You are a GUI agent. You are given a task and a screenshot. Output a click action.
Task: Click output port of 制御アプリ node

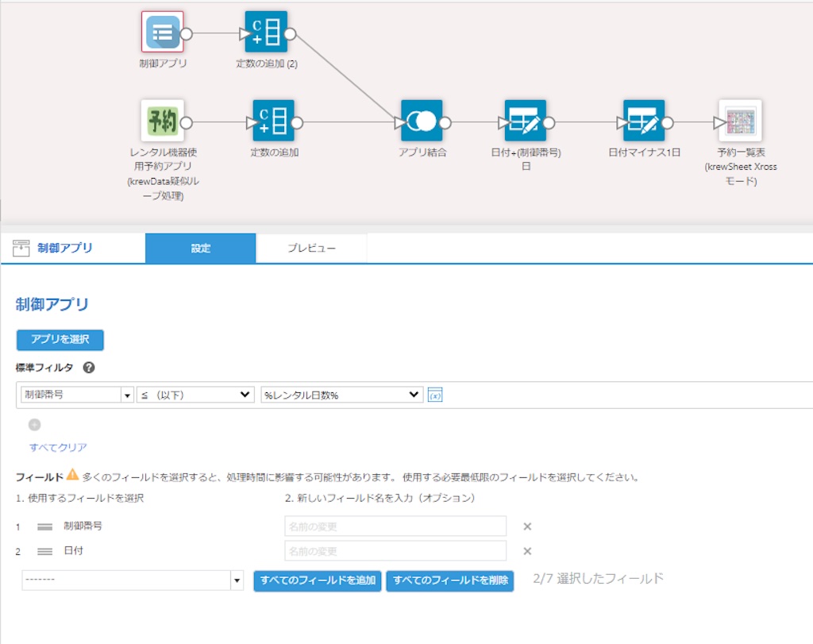186,34
